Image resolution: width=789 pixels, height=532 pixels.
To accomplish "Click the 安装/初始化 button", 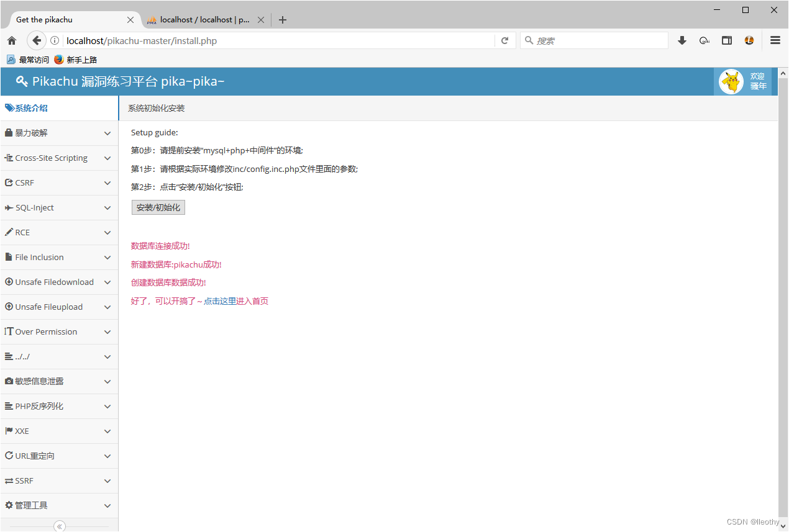I will 158,207.
